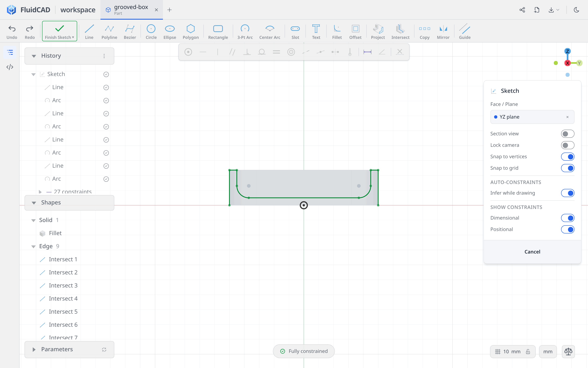Click Finish Sketch button

[x=60, y=31]
